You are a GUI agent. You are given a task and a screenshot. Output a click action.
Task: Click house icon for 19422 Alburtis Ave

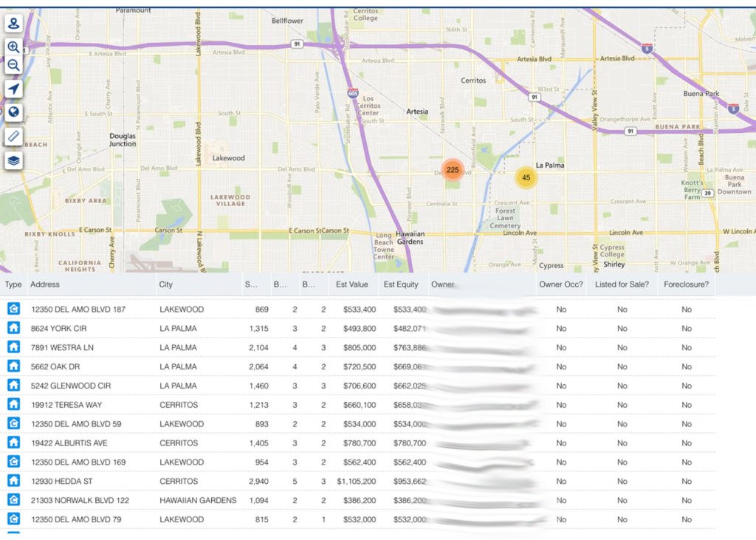point(13,442)
